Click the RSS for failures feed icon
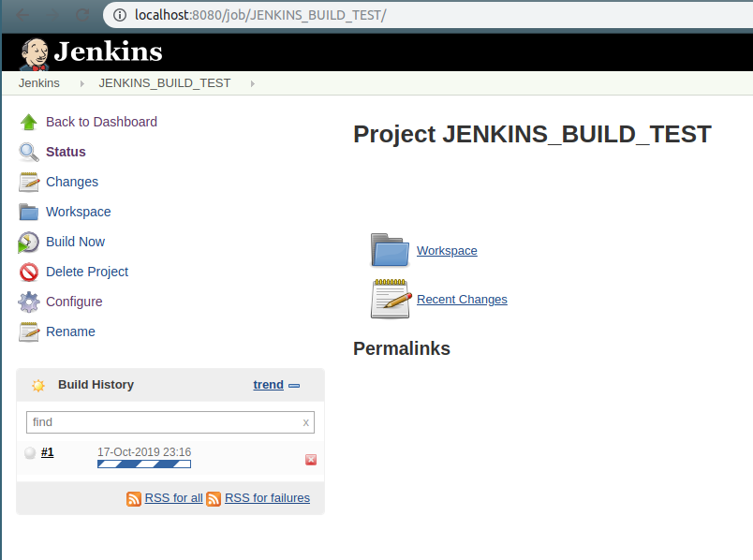753x560 pixels. (x=214, y=499)
